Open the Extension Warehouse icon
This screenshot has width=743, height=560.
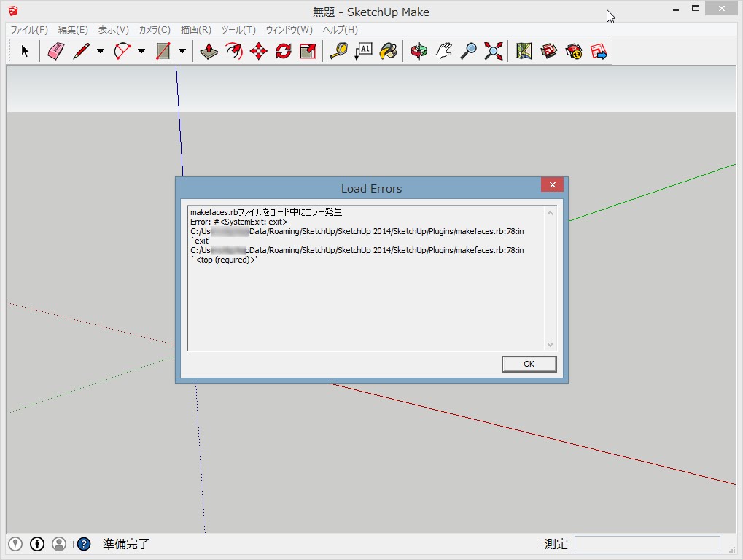tap(574, 51)
